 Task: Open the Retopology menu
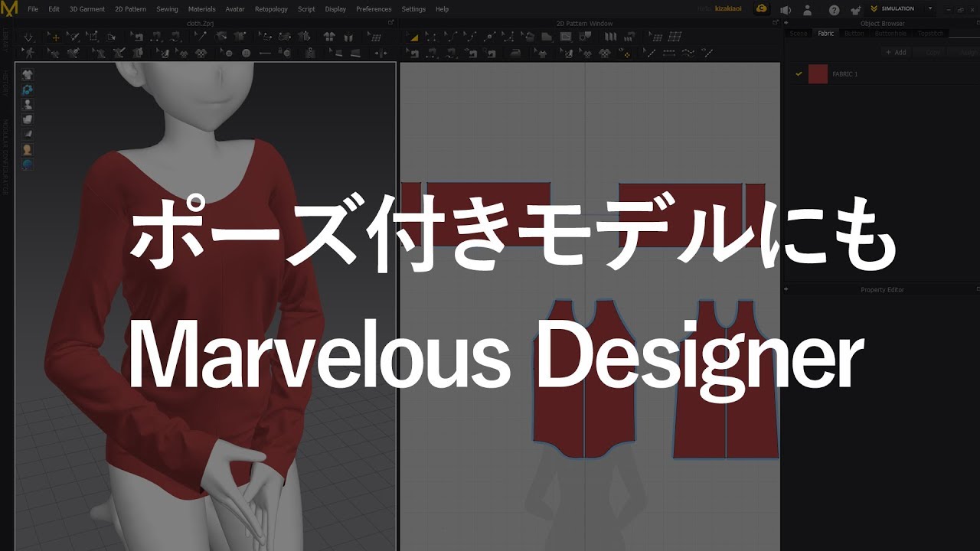pos(271,9)
